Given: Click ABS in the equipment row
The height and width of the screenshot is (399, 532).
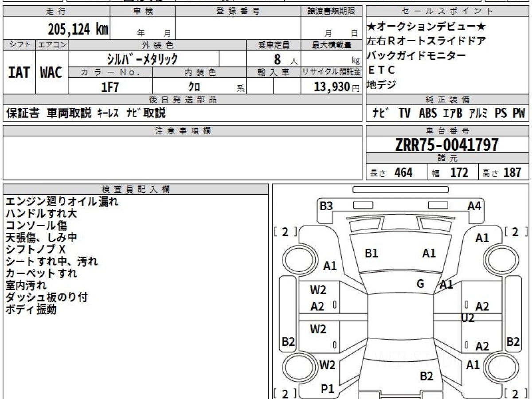Looking at the screenshot, I should pos(427,113).
